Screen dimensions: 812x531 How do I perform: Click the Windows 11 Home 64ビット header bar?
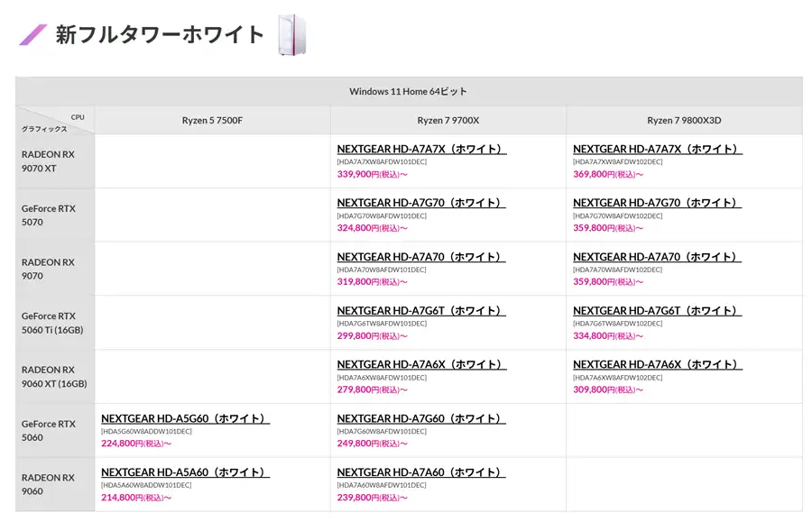point(408,91)
